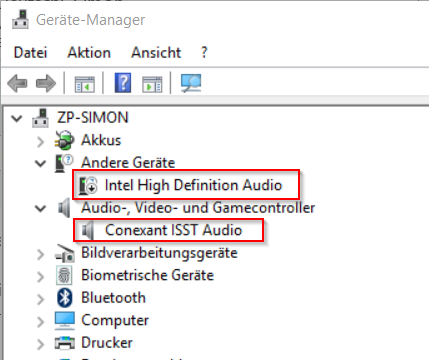Open the Aktion menu

pos(89,53)
